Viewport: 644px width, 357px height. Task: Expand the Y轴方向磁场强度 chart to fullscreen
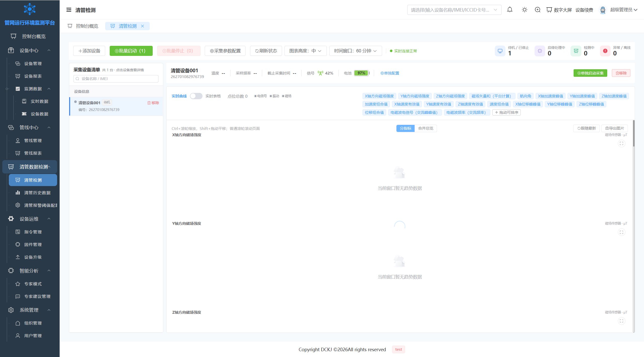coord(621,232)
